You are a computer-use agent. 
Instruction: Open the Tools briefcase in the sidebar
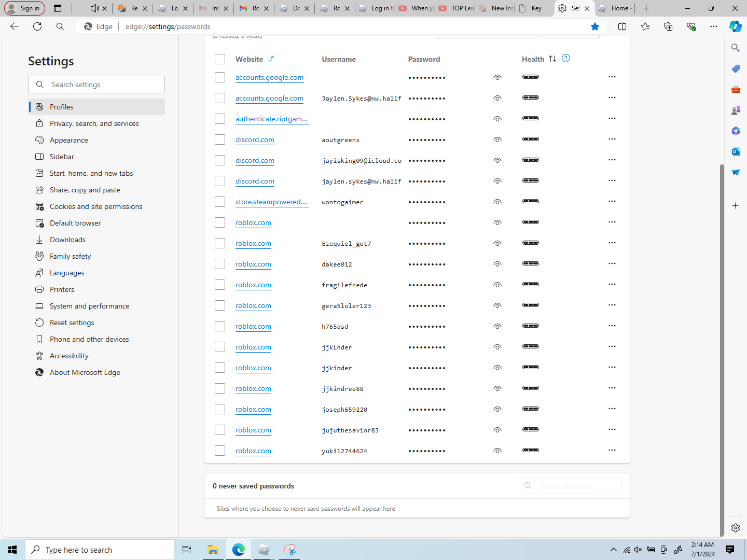tap(736, 89)
